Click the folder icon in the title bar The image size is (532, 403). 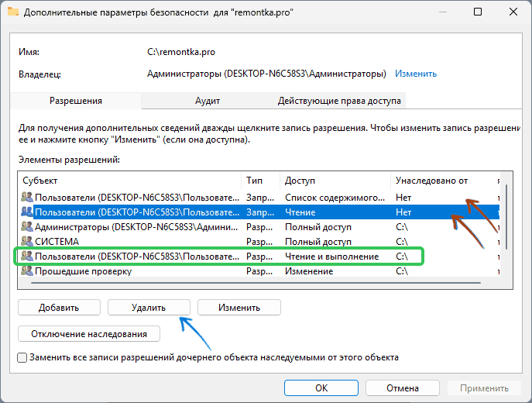(13, 12)
